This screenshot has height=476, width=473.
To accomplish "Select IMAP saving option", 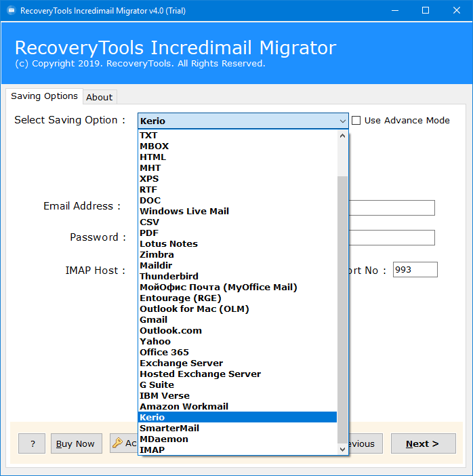I will (238, 450).
